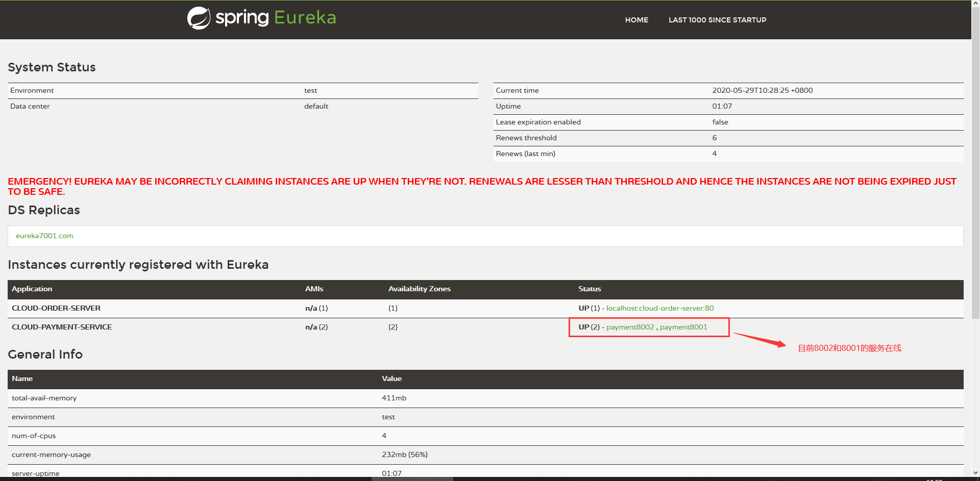Click the General Info Name column header
Image resolution: width=980 pixels, height=481 pixels.
22,378
